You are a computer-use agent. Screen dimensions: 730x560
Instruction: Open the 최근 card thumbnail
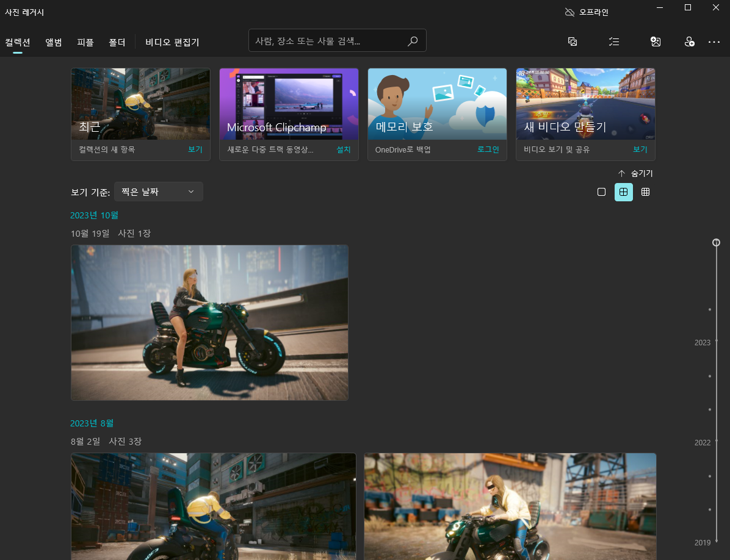(140, 104)
